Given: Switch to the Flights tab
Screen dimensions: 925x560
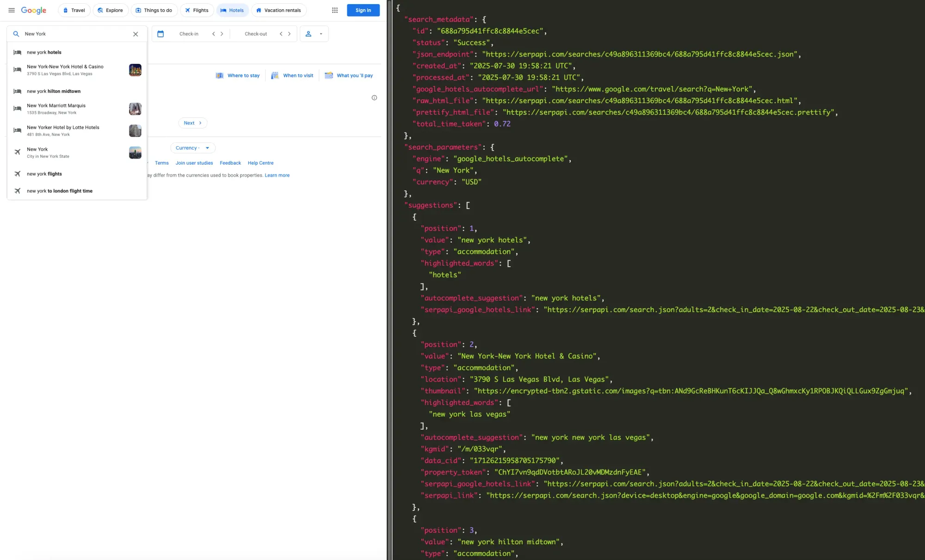Looking at the screenshot, I should click(x=197, y=10).
